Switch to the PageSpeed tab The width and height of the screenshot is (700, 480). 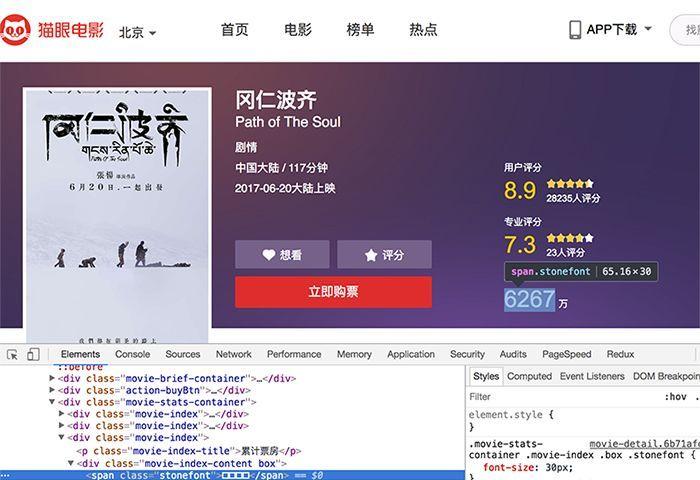pyautogui.click(x=567, y=354)
